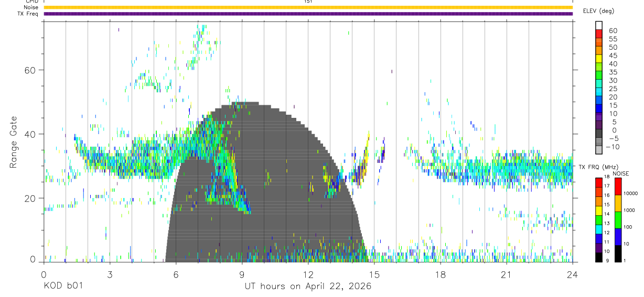The image size is (644, 297).
Task: Click the x-axis tick label 12
Action: pyautogui.click(x=308, y=274)
